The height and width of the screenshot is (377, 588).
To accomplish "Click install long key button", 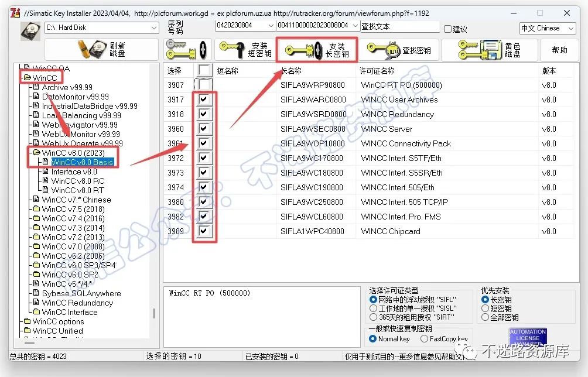I will [x=317, y=50].
